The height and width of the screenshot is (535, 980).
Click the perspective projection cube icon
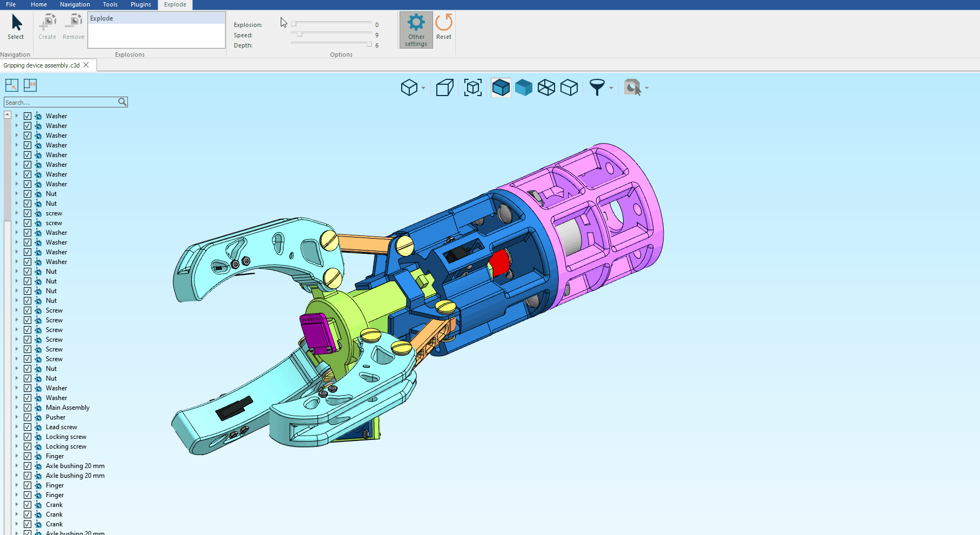coord(444,87)
